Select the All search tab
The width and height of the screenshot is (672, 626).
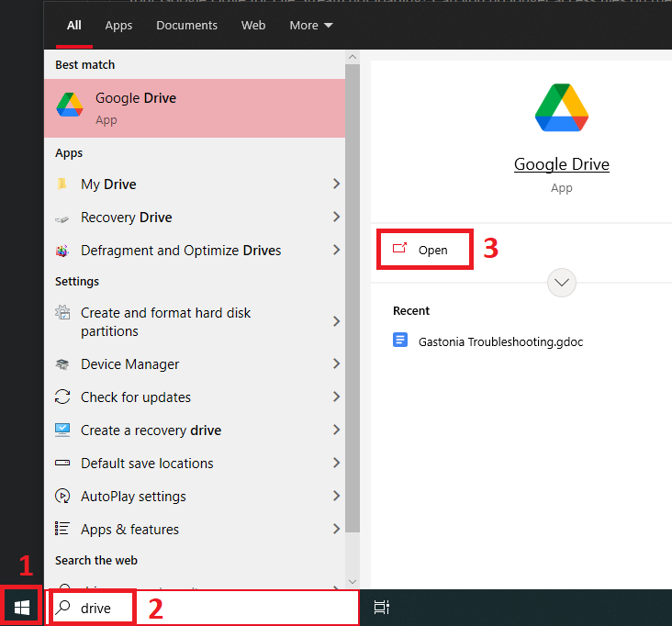point(73,26)
